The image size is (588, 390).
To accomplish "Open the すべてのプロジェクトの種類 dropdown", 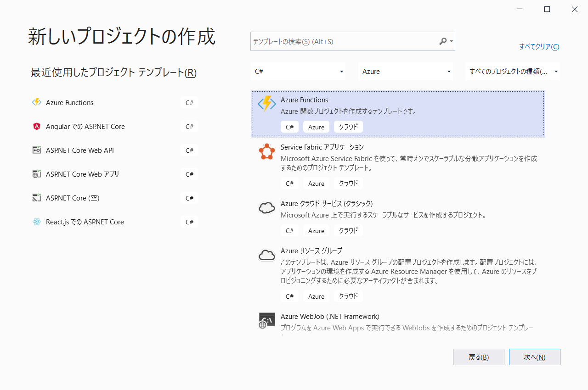I will tap(513, 72).
